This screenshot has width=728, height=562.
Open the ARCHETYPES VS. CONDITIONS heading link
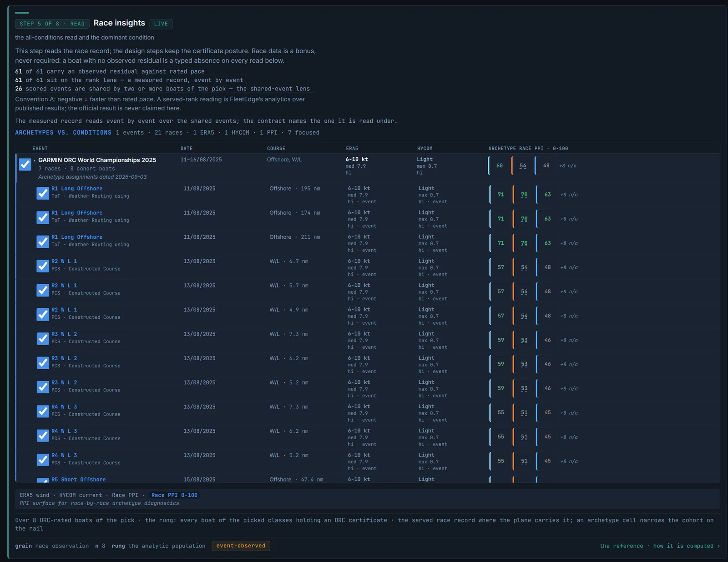(63, 132)
